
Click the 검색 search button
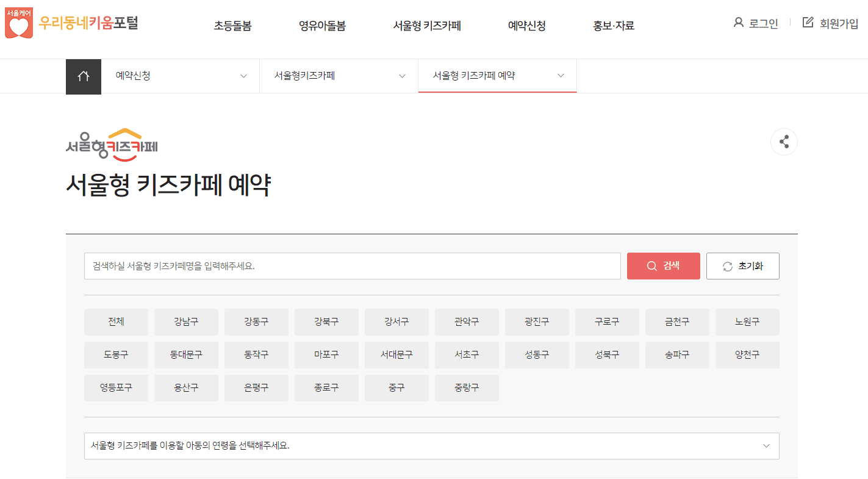point(663,265)
